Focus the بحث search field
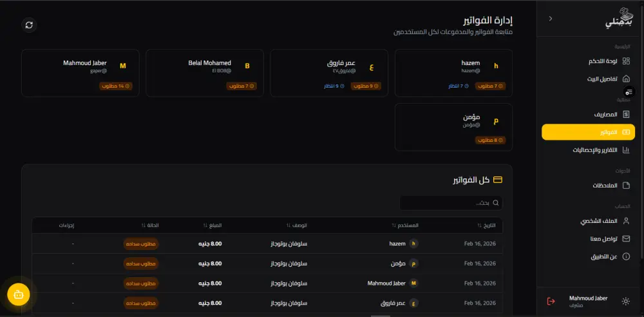 pyautogui.click(x=451, y=203)
